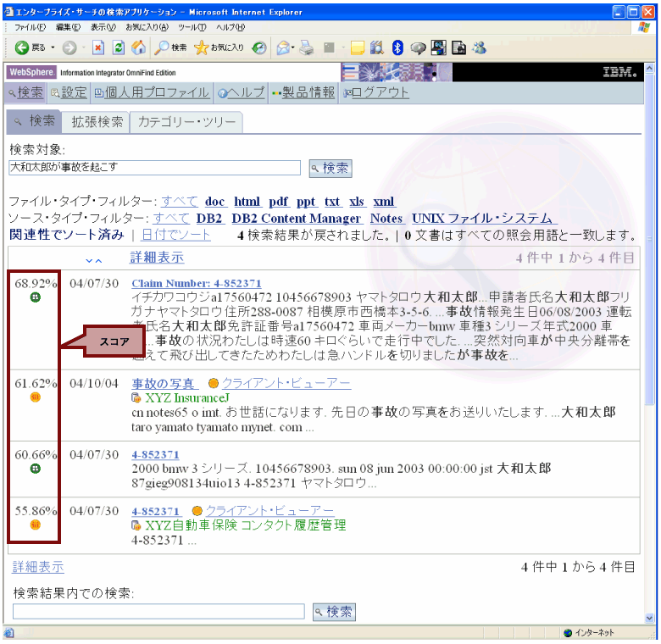Filter file type by pdf

tap(279, 202)
